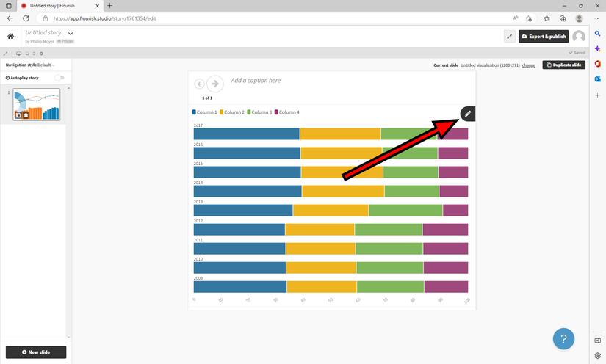Open fullscreen preview with the arrows button

(509, 36)
